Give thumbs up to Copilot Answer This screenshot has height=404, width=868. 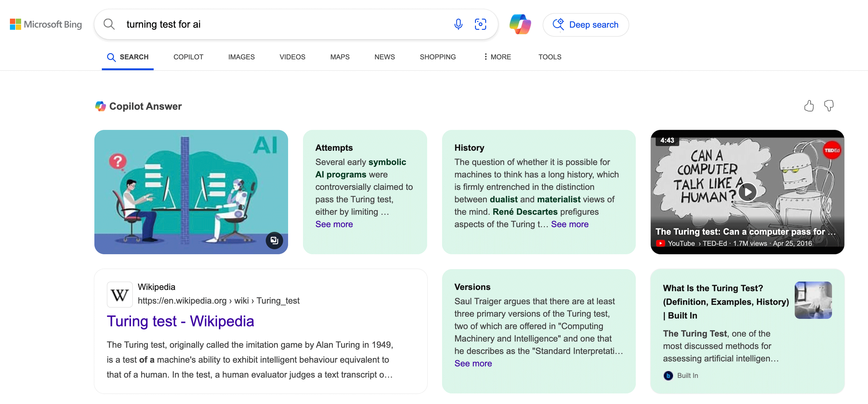(809, 106)
